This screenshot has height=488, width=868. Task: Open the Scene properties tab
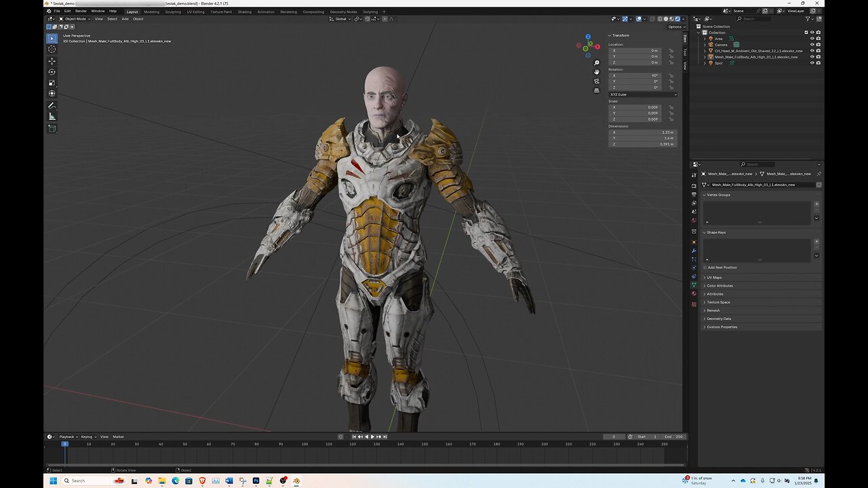pyautogui.click(x=694, y=211)
